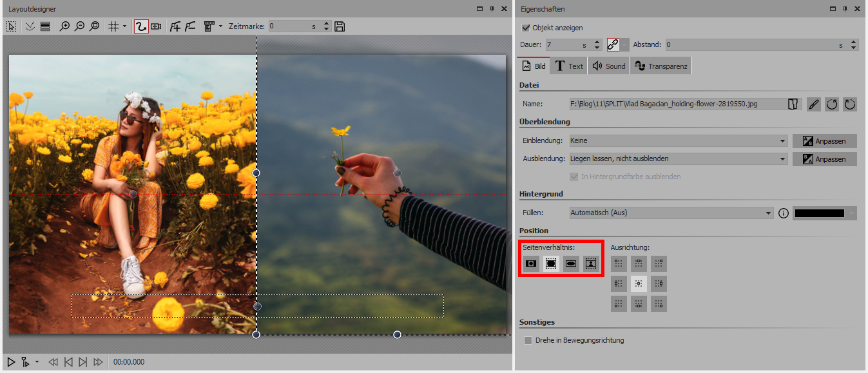Image resolution: width=868 pixels, height=373 pixels.
Task: Align image to top left
Action: 619,263
